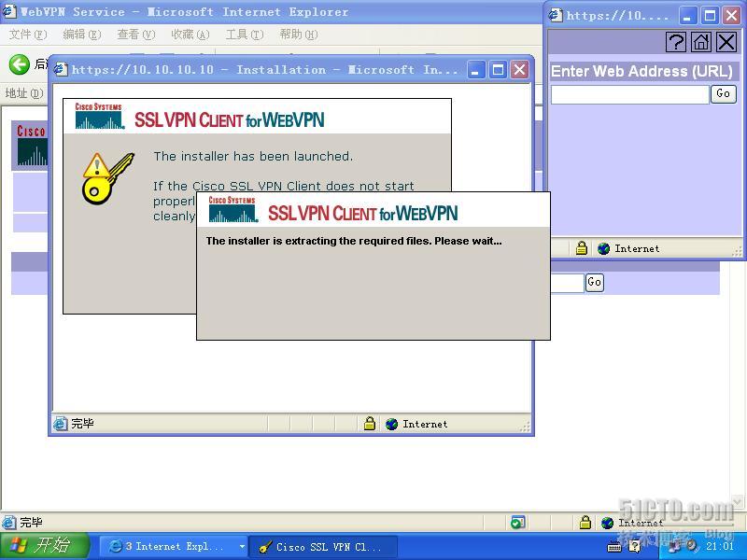
Task: Click 'The installer has been launched.' text
Action: 253,156
